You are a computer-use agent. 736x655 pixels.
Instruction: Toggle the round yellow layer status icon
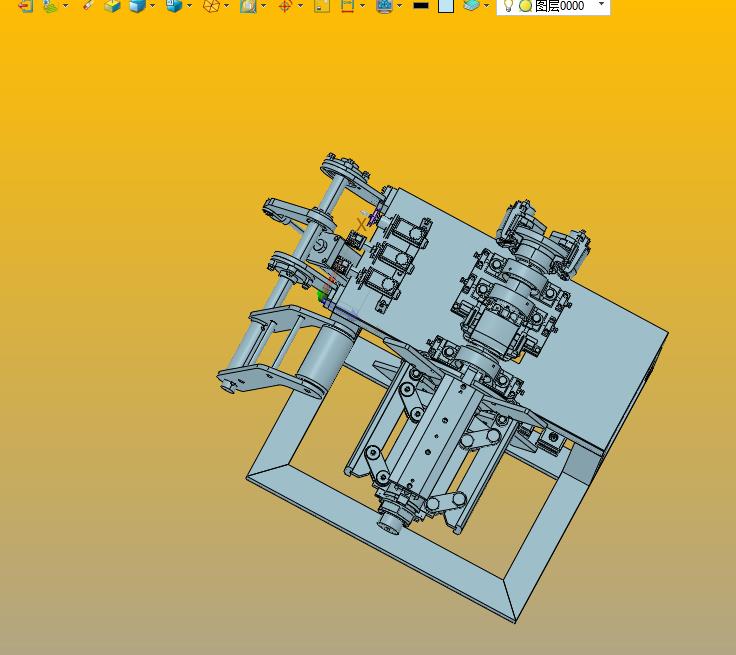[x=526, y=6]
